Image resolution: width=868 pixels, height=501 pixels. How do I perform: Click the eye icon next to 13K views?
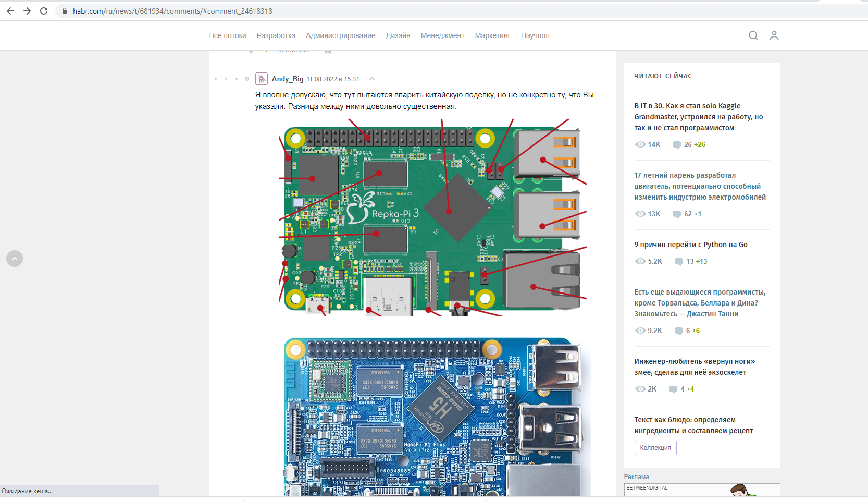pyautogui.click(x=640, y=214)
